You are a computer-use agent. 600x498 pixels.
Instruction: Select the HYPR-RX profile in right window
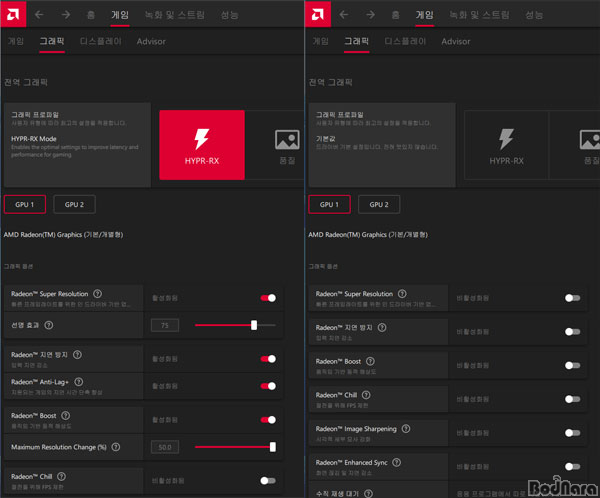pyautogui.click(x=506, y=145)
